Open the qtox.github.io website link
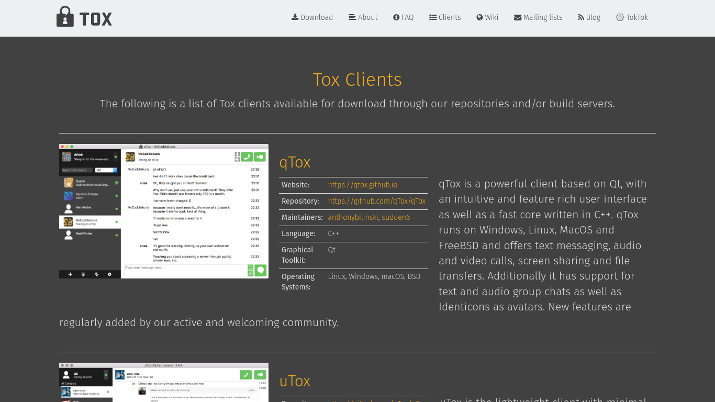The width and height of the screenshot is (715, 402). click(x=363, y=185)
